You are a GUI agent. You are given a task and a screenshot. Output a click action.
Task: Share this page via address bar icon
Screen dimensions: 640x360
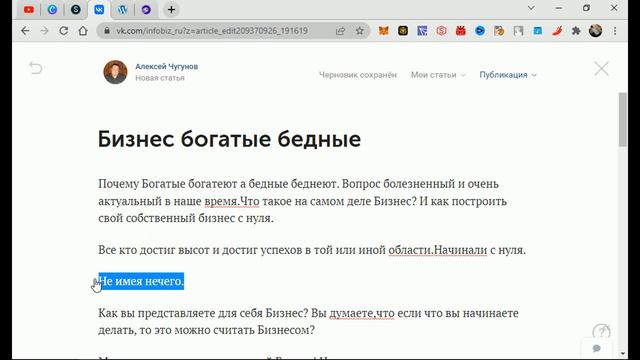pos(340,31)
